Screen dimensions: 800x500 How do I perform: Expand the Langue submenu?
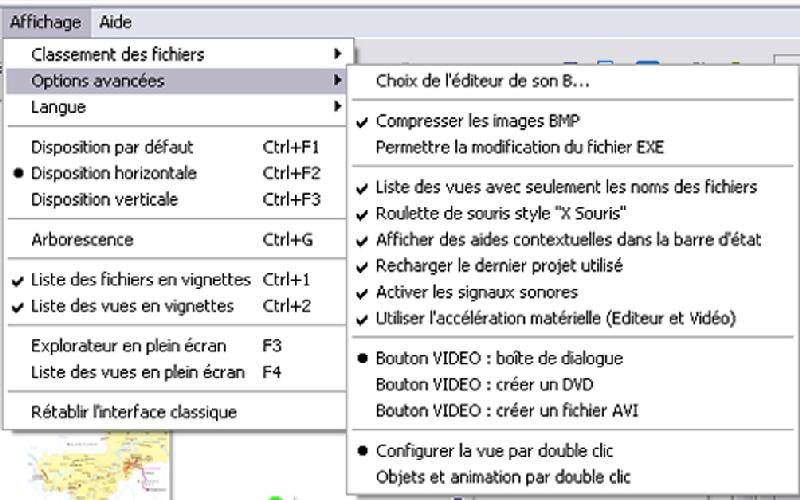(177, 107)
